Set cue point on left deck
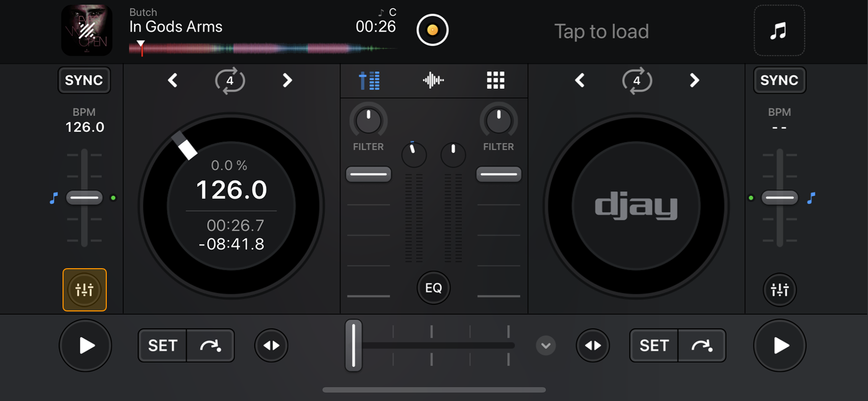Viewport: 868px width, 401px height. click(x=162, y=346)
